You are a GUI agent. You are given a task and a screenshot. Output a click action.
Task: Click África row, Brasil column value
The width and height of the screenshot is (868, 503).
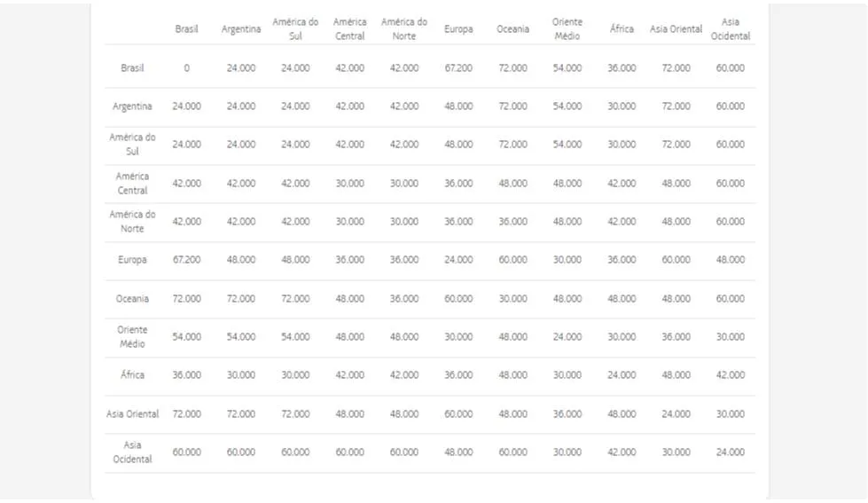point(186,375)
